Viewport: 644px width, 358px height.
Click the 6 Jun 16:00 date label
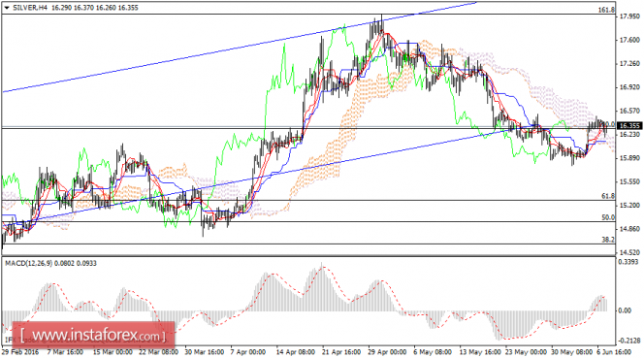click(x=614, y=352)
